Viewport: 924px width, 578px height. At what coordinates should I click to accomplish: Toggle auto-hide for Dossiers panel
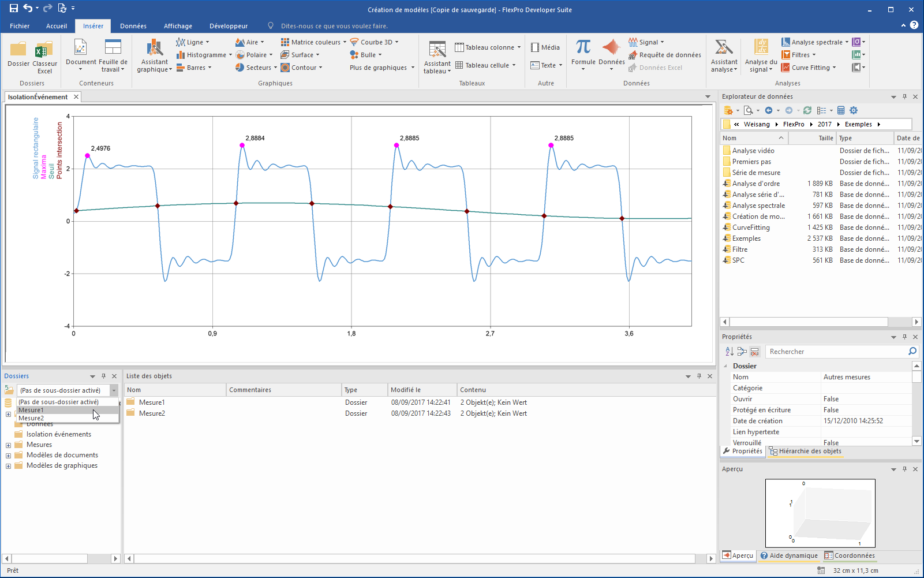pyautogui.click(x=103, y=376)
